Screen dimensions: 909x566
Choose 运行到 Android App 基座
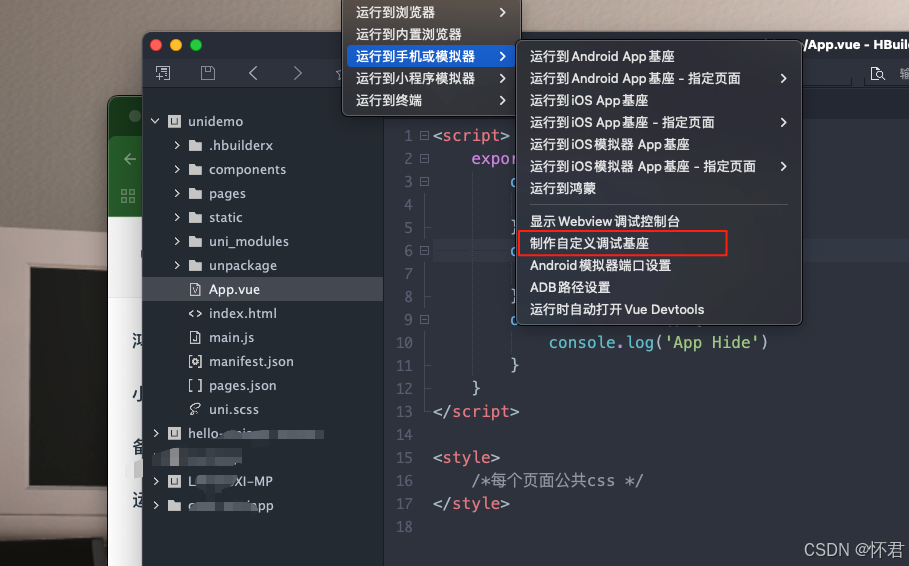(659, 56)
